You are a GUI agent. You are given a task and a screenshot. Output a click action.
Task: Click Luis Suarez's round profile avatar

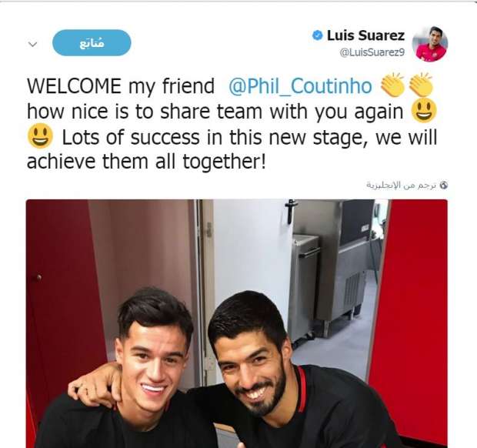(x=430, y=44)
